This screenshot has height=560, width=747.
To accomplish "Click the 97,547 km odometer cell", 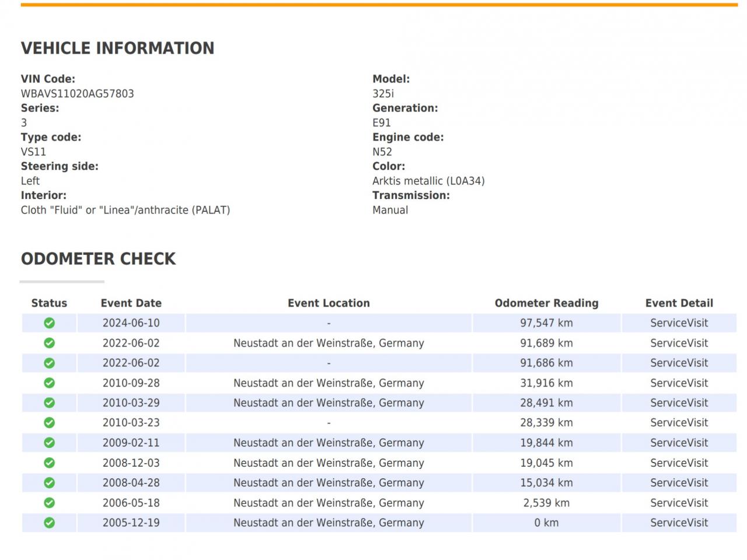I will [547, 323].
